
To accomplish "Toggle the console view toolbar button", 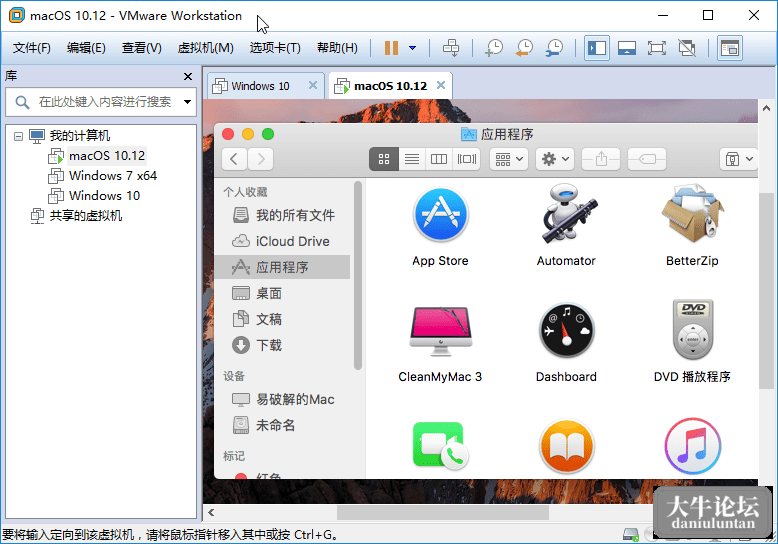I will [x=730, y=48].
